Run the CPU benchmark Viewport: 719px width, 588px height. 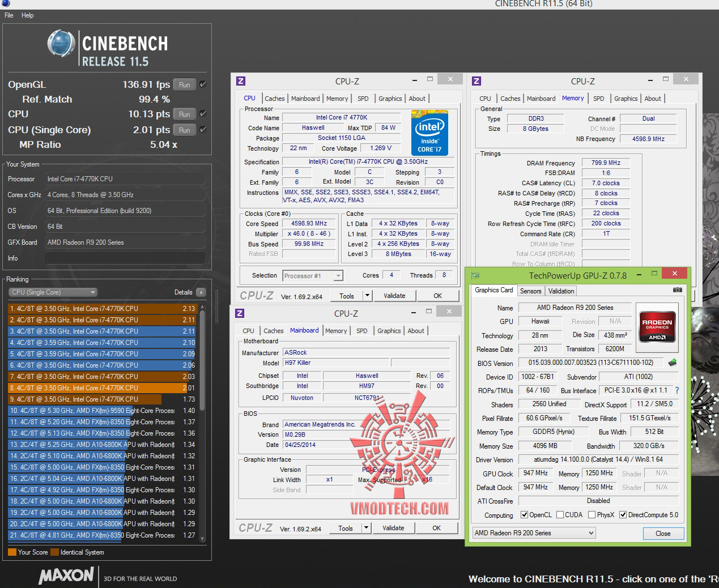point(184,114)
